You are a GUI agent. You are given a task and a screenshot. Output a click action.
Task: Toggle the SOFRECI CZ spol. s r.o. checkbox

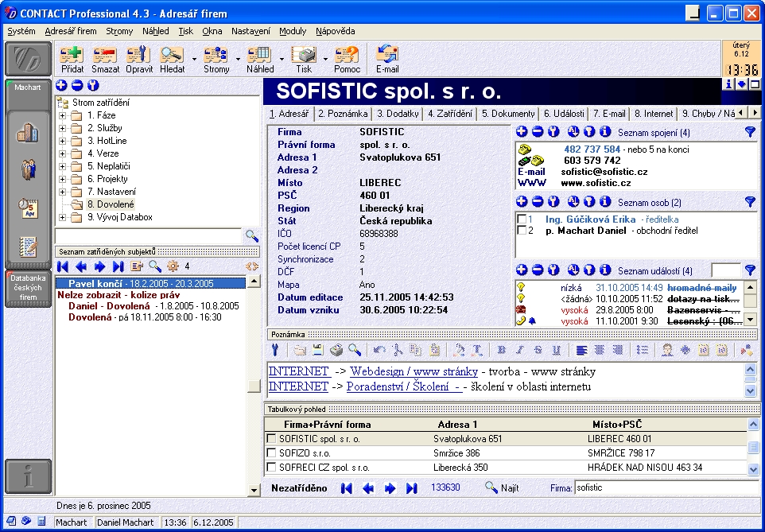pyautogui.click(x=271, y=468)
